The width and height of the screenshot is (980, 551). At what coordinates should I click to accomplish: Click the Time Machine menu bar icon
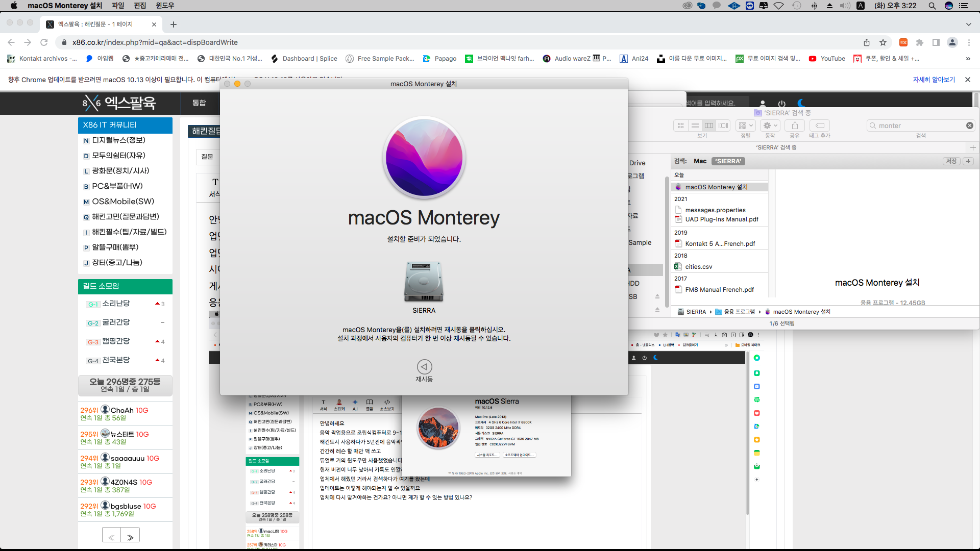(797, 6)
